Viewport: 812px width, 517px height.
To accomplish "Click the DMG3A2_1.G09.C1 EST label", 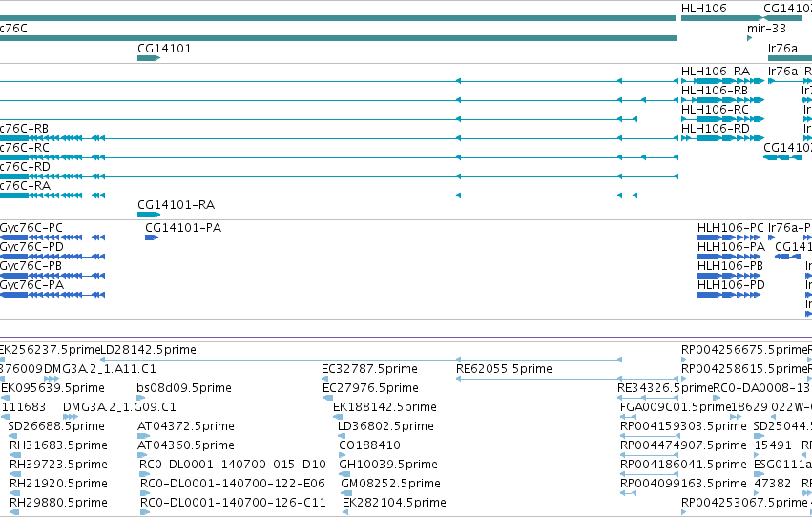I will pyautogui.click(x=119, y=407).
